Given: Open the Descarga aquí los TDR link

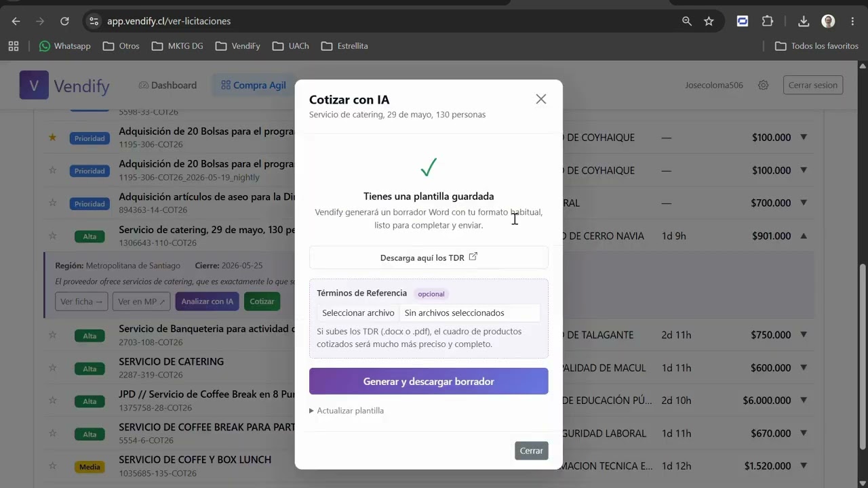Looking at the screenshot, I should 429,258.
